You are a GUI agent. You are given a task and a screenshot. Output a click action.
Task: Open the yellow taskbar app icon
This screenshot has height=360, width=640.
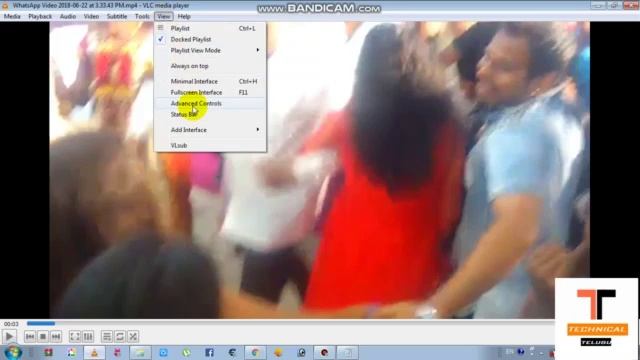[278, 352]
